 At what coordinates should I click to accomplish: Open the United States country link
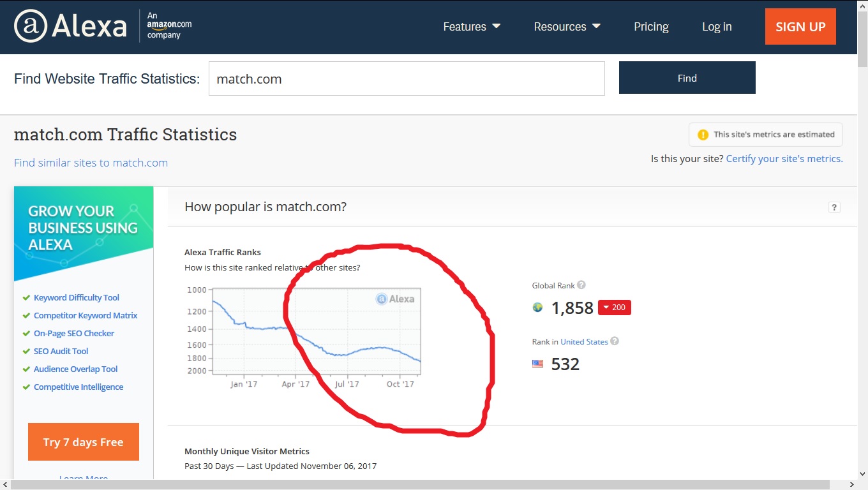pos(584,342)
